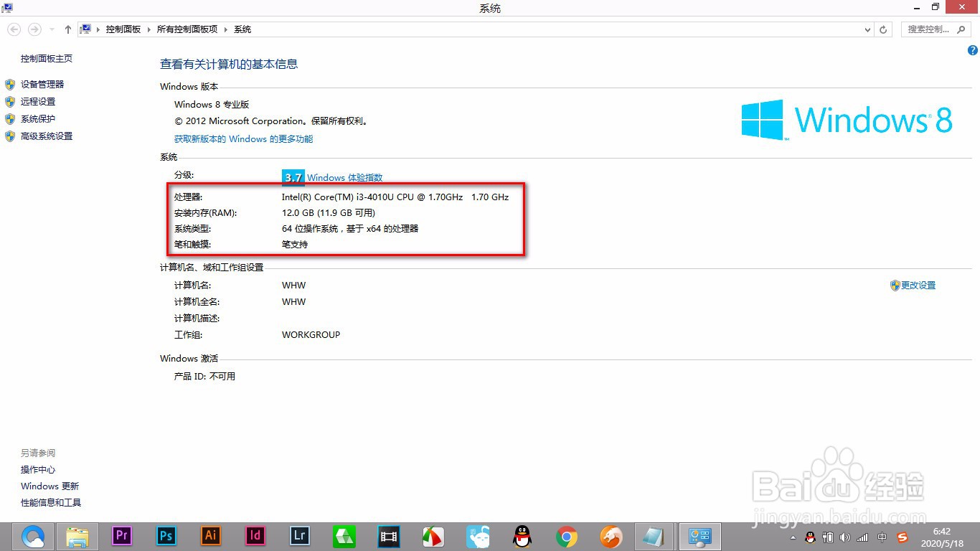This screenshot has height=551, width=980.
Task: Open Help with the blue question mark
Action: 973,50
